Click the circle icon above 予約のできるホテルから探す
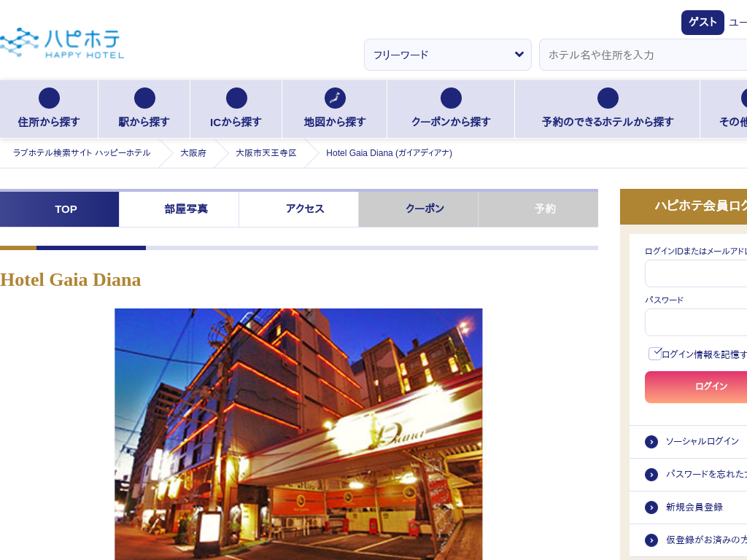Screen dimensions: 747x560 click(608, 98)
